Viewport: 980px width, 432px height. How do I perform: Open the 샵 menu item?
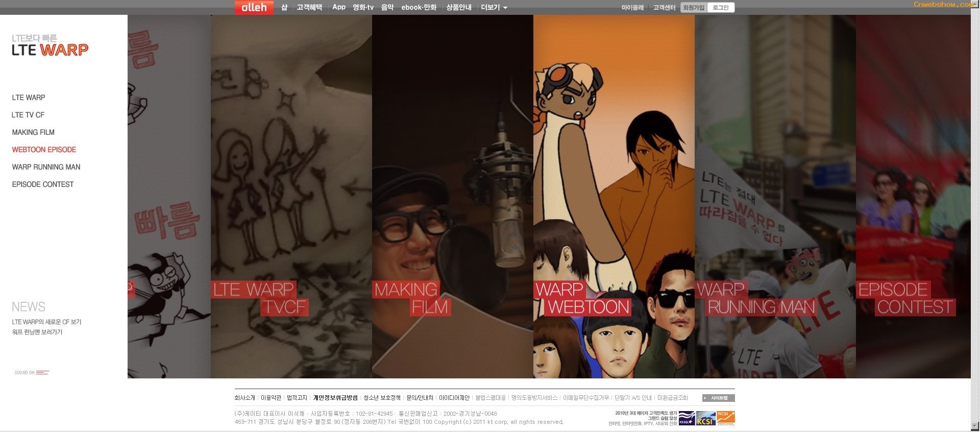coord(284,7)
